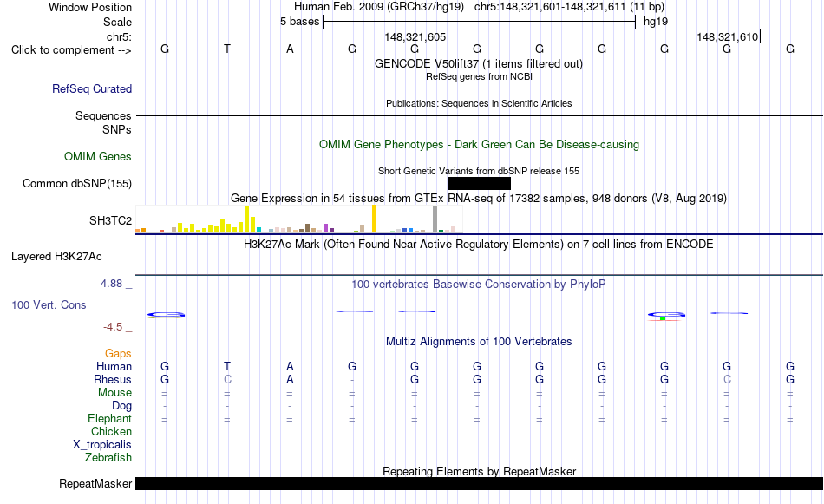Open the Common dbSNP(155) track label
The width and height of the screenshot is (824, 504).
tap(77, 183)
